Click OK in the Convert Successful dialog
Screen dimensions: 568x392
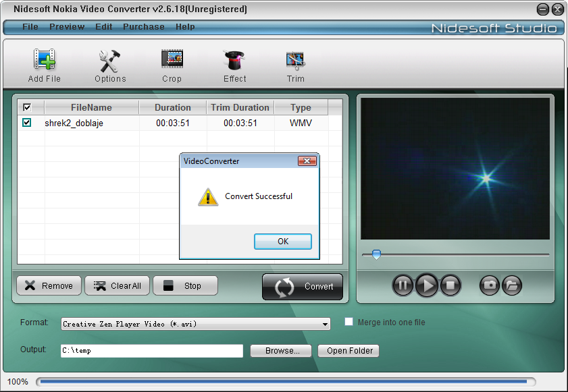[x=282, y=242]
